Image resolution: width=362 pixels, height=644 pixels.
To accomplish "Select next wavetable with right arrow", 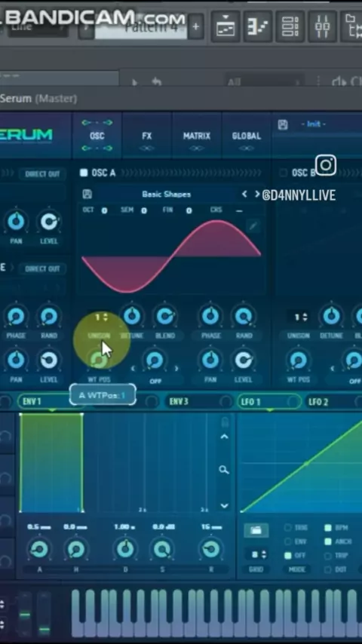I will [x=257, y=194].
